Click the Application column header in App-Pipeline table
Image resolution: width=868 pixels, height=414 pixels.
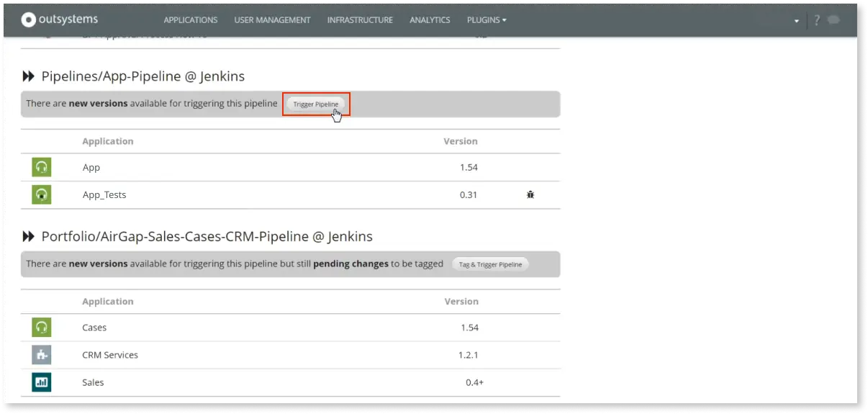108,141
